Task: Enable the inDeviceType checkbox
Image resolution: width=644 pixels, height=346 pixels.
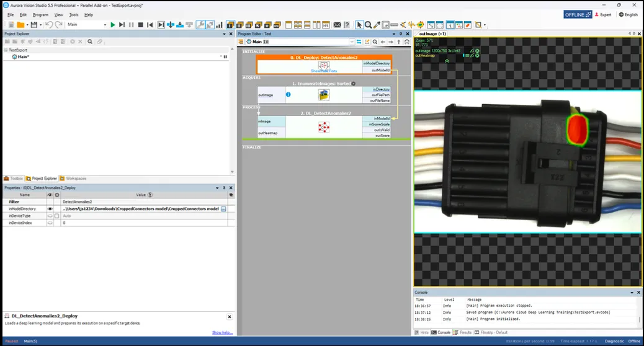Action: coord(57,216)
